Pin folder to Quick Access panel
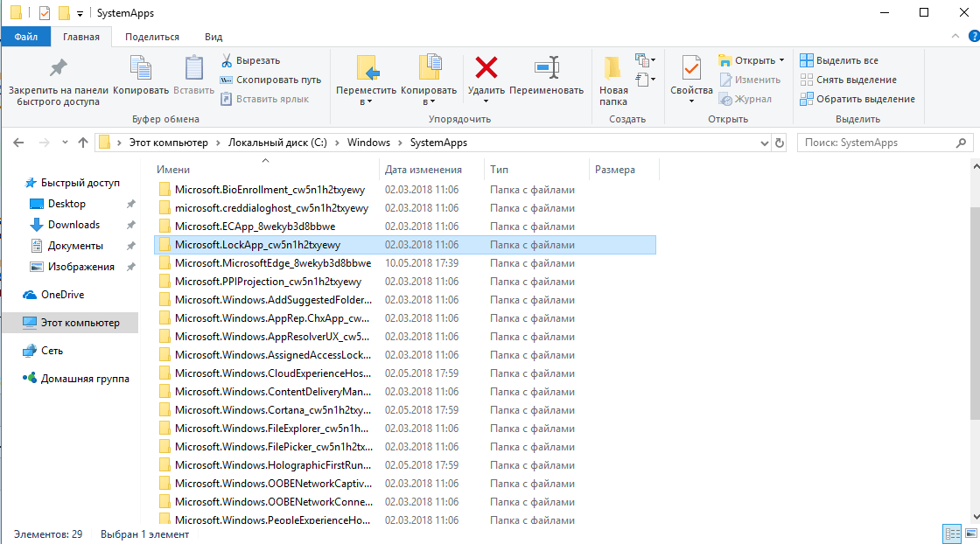 pyautogui.click(x=58, y=82)
